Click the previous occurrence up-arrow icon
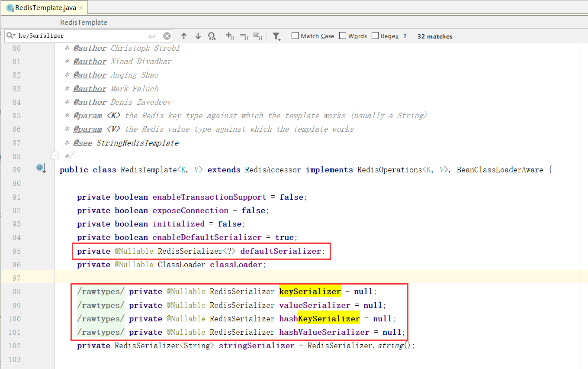 (184, 36)
